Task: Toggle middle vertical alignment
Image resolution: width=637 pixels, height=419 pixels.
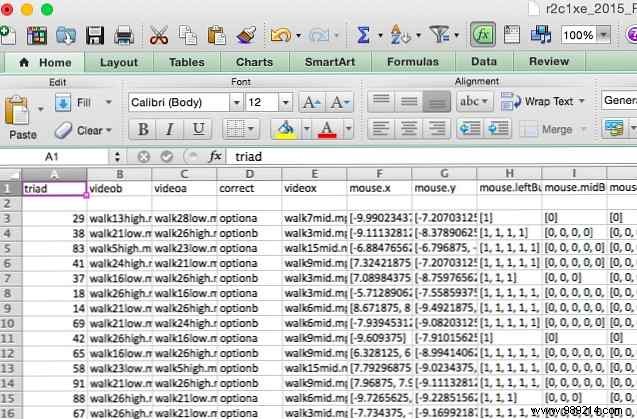Action: (409, 102)
